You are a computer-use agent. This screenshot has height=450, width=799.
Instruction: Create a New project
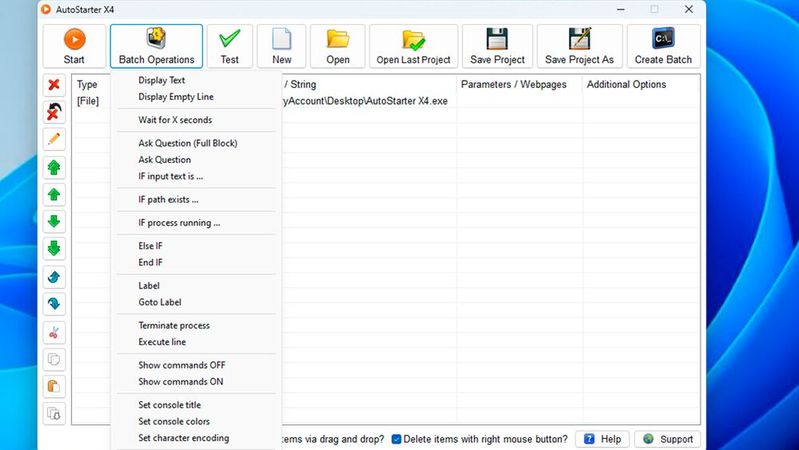click(x=281, y=46)
